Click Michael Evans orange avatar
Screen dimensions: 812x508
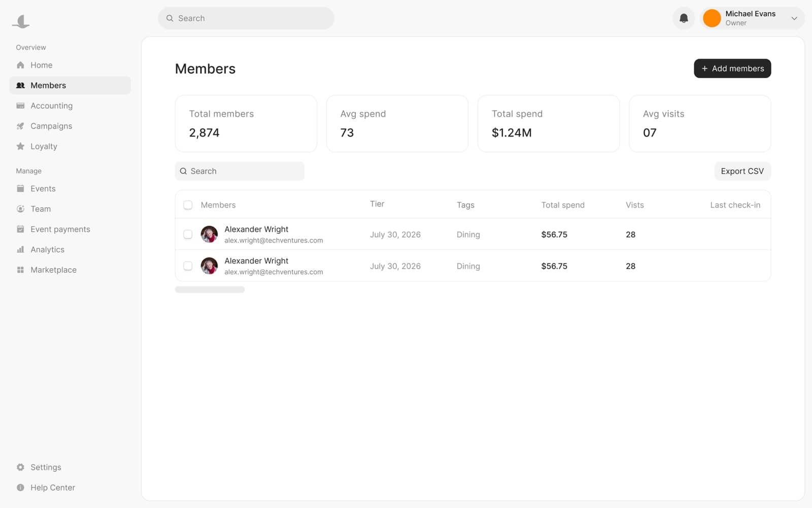[712, 18]
